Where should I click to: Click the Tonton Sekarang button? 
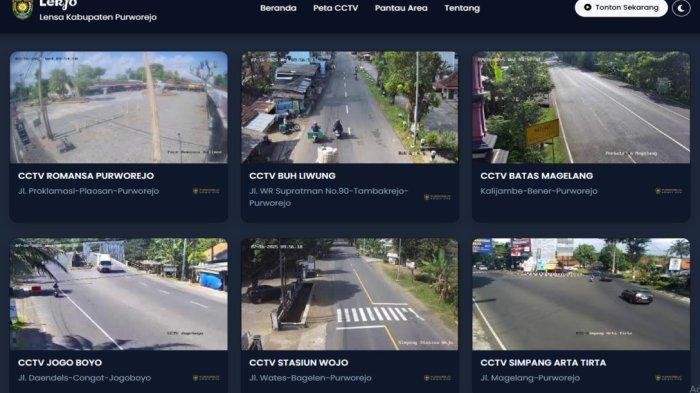coord(621,8)
